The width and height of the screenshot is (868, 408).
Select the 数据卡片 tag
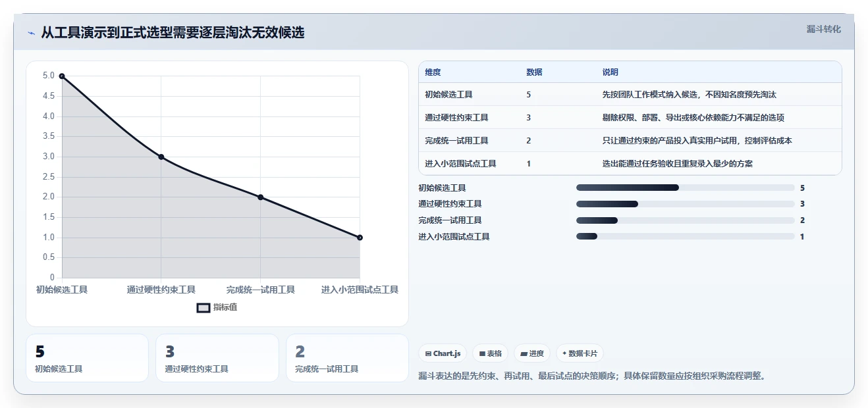point(580,353)
